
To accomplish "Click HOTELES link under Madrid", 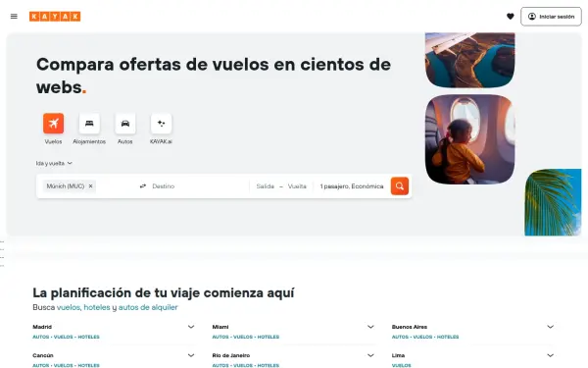I will click(x=88, y=337).
